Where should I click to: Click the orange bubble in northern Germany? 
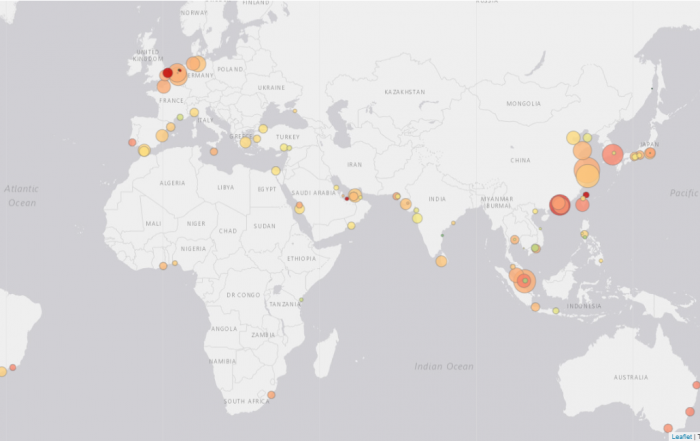193,63
